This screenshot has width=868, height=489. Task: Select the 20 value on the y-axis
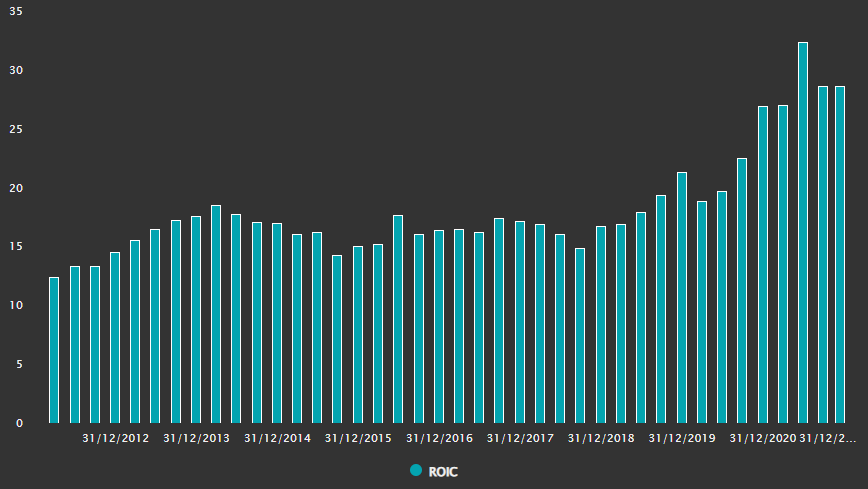pyautogui.click(x=16, y=188)
